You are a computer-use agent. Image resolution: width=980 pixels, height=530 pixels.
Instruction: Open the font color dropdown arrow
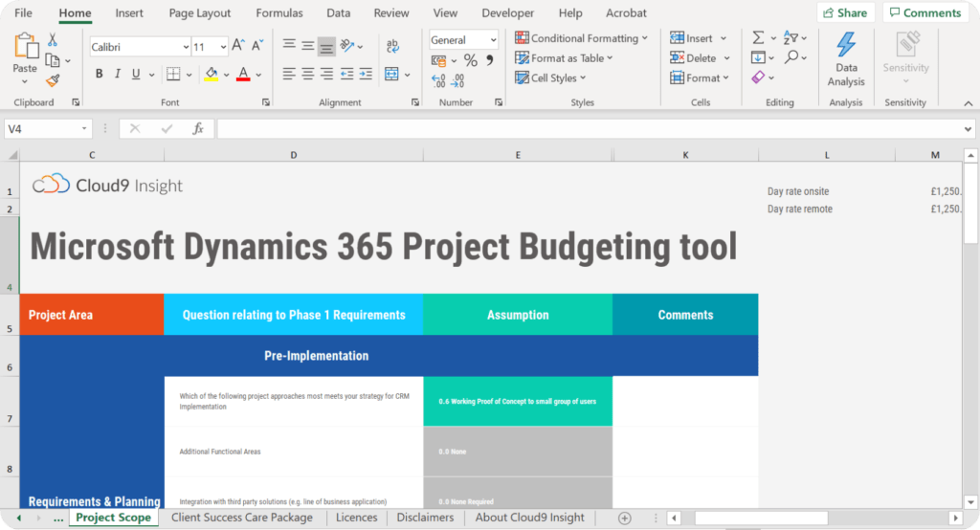pos(258,75)
